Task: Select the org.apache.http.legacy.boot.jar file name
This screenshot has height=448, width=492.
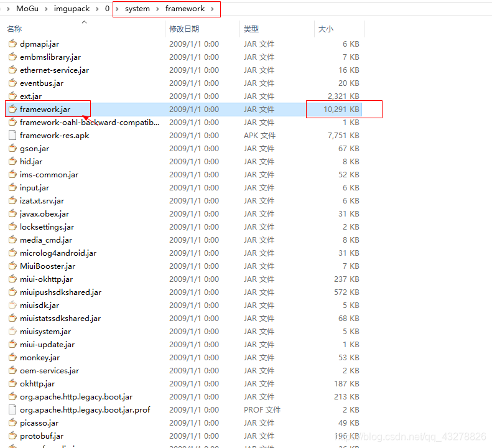Action: (77, 397)
